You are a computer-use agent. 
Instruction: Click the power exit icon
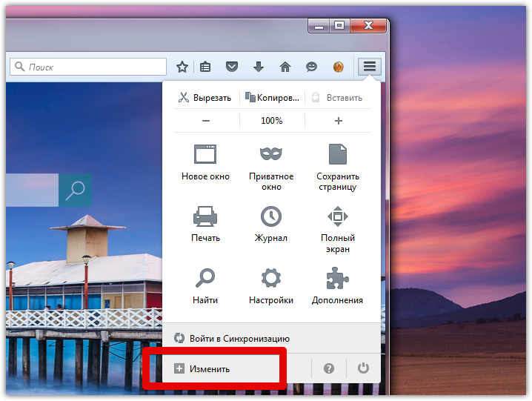pyautogui.click(x=363, y=368)
